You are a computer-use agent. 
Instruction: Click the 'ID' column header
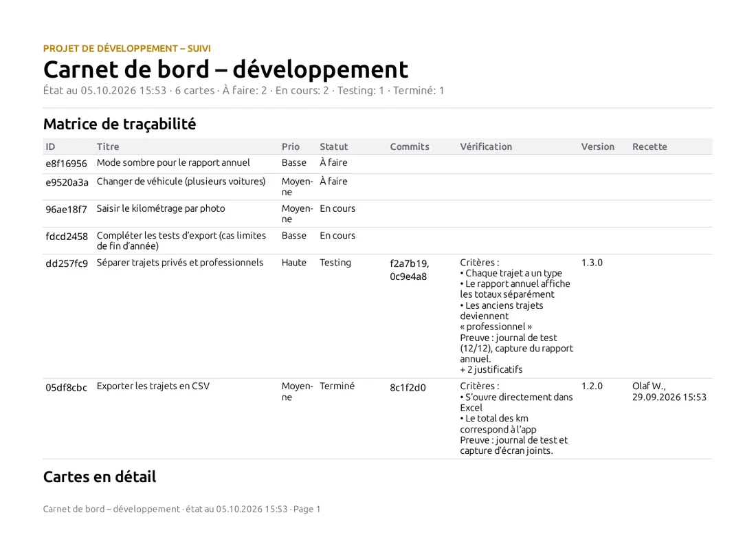click(51, 146)
